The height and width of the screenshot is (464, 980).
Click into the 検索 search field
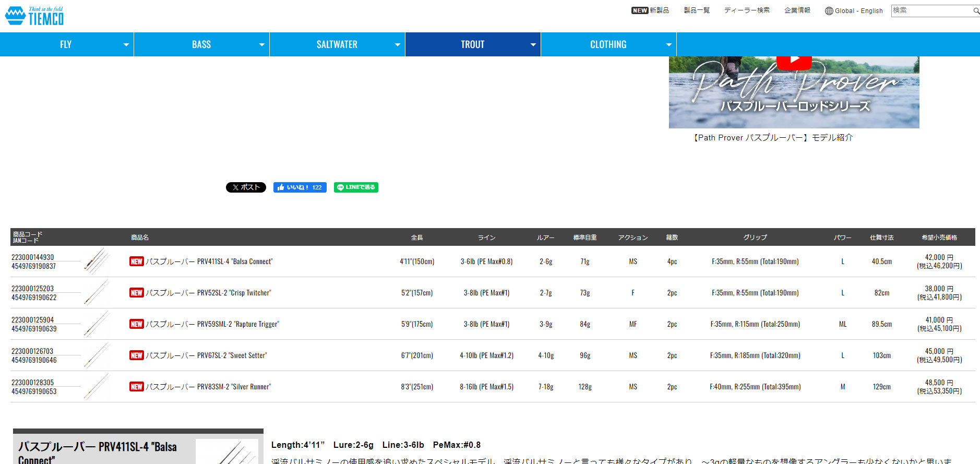[x=931, y=10]
